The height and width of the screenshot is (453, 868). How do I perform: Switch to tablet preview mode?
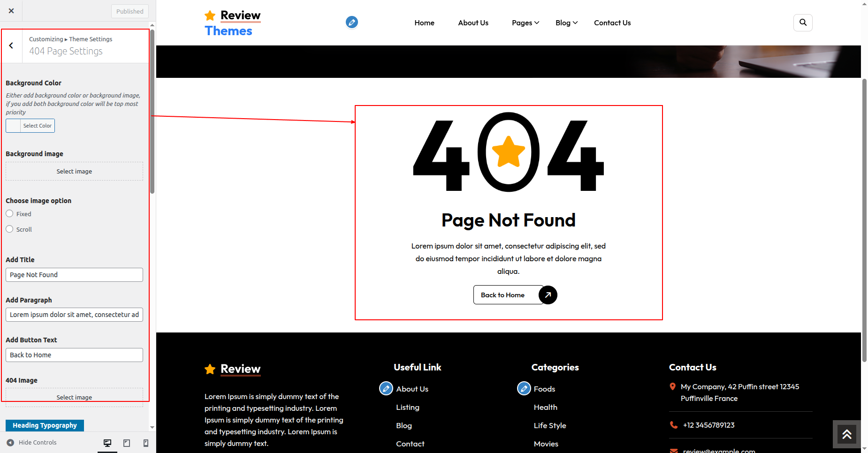pos(127,443)
